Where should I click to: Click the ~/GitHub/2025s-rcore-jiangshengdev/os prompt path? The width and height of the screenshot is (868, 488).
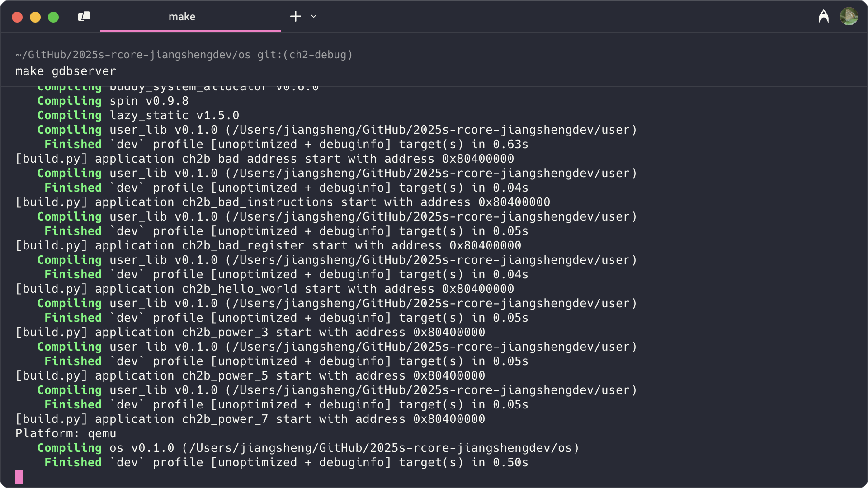pos(132,55)
